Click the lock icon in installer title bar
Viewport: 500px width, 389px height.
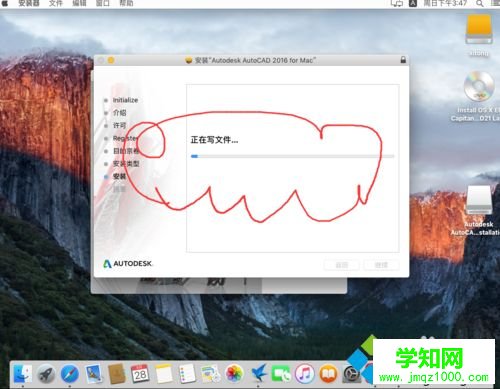coord(403,60)
